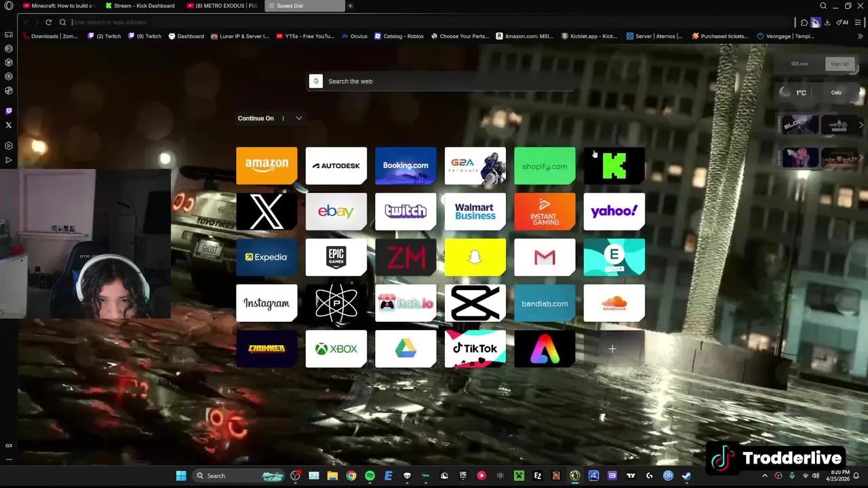Open a new tab with plus button

click(x=350, y=5)
